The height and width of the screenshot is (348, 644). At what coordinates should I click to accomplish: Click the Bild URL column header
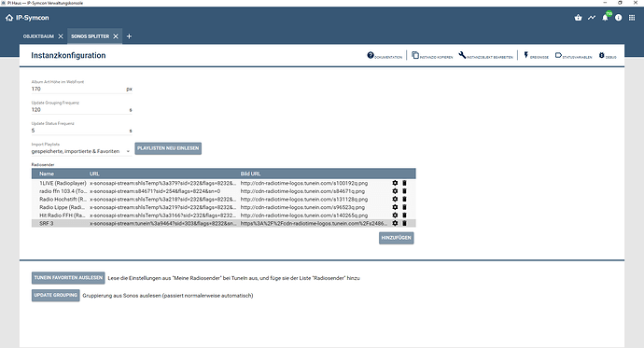[x=250, y=174]
